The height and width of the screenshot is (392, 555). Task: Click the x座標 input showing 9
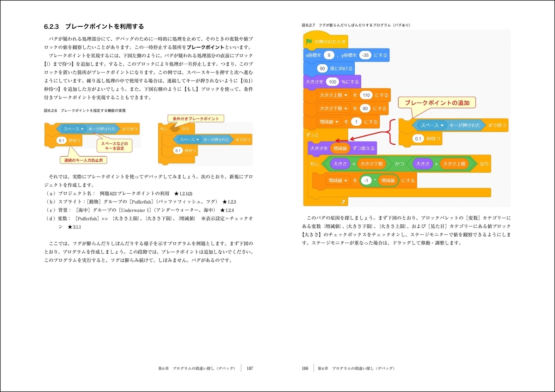coord(329,55)
